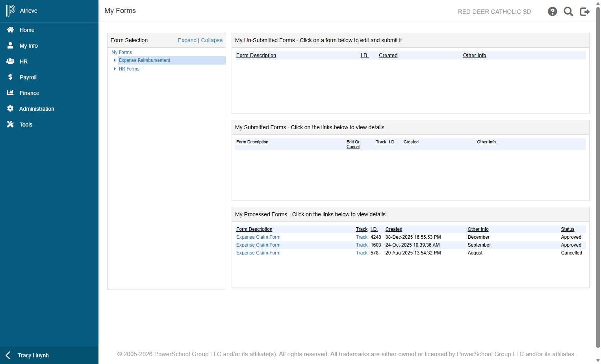Image resolution: width=601 pixels, height=364 pixels.
Task: Open the September Expense Claim Form
Action: tap(258, 245)
